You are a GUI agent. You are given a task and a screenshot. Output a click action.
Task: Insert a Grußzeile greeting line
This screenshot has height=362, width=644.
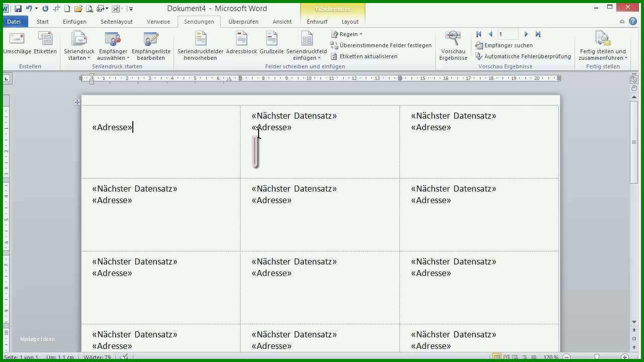click(272, 43)
